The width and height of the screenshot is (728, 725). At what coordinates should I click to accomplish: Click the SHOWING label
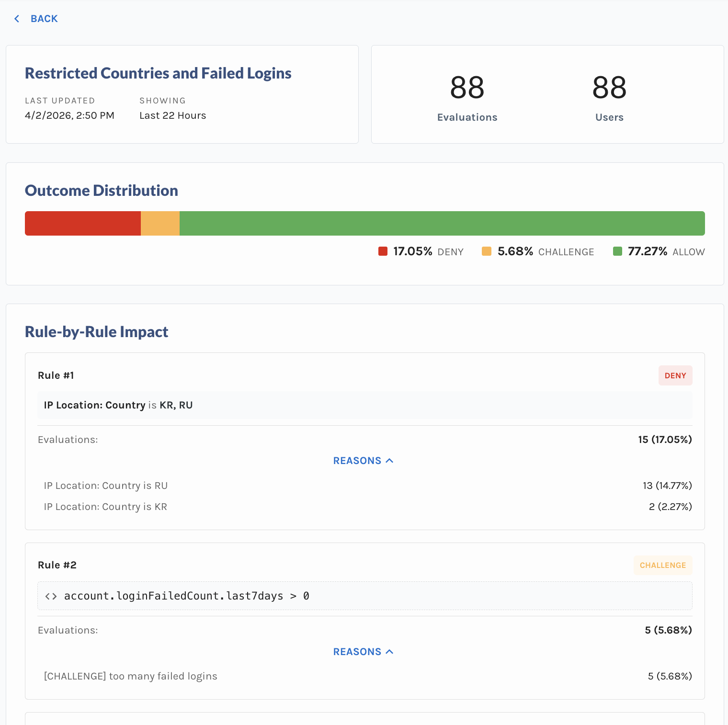click(162, 101)
